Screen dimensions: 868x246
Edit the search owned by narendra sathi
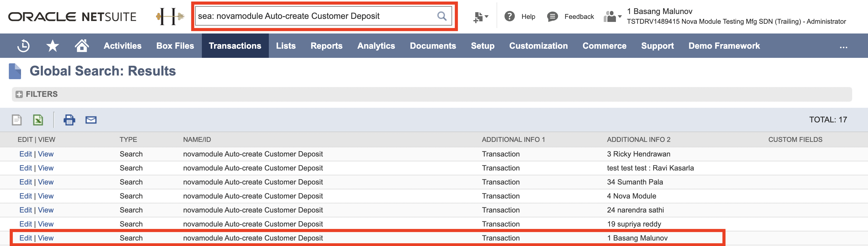26,210
